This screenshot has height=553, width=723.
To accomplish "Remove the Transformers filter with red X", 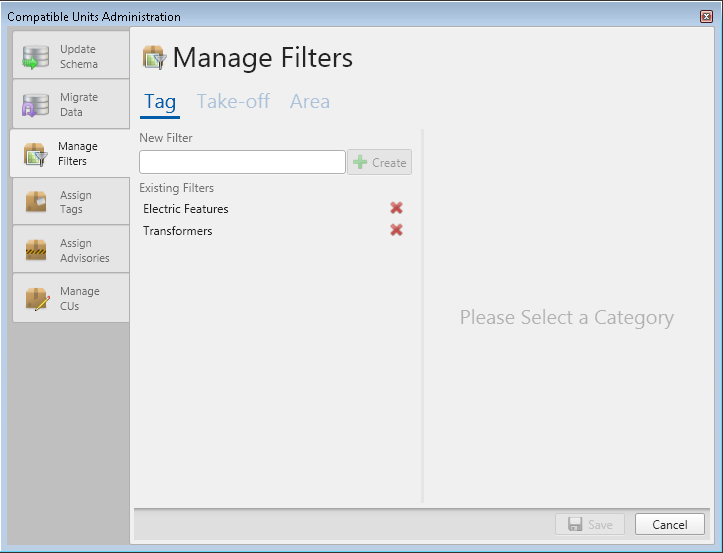I will 396,230.
